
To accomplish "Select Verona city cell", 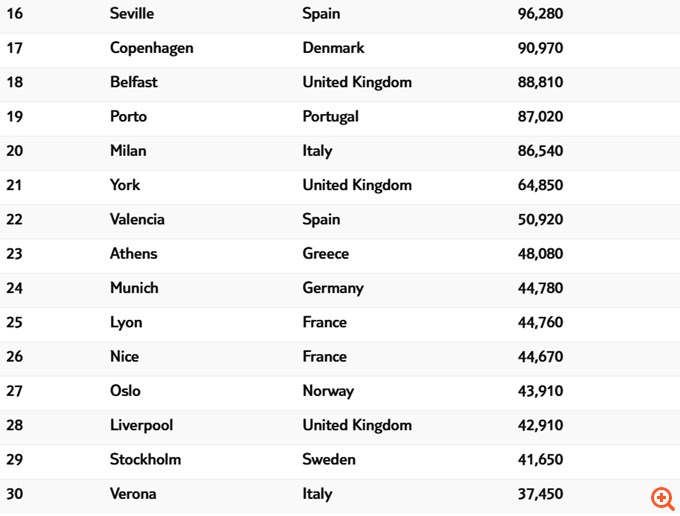I will (x=133, y=494).
